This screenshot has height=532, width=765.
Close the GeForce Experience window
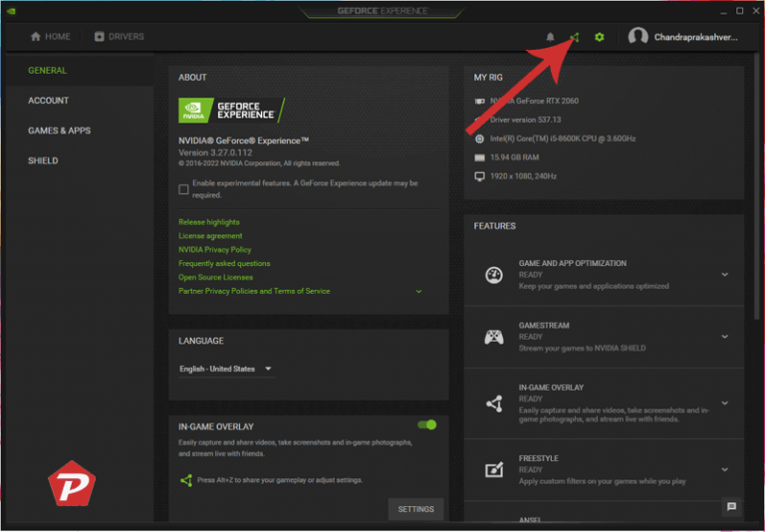[x=756, y=11]
